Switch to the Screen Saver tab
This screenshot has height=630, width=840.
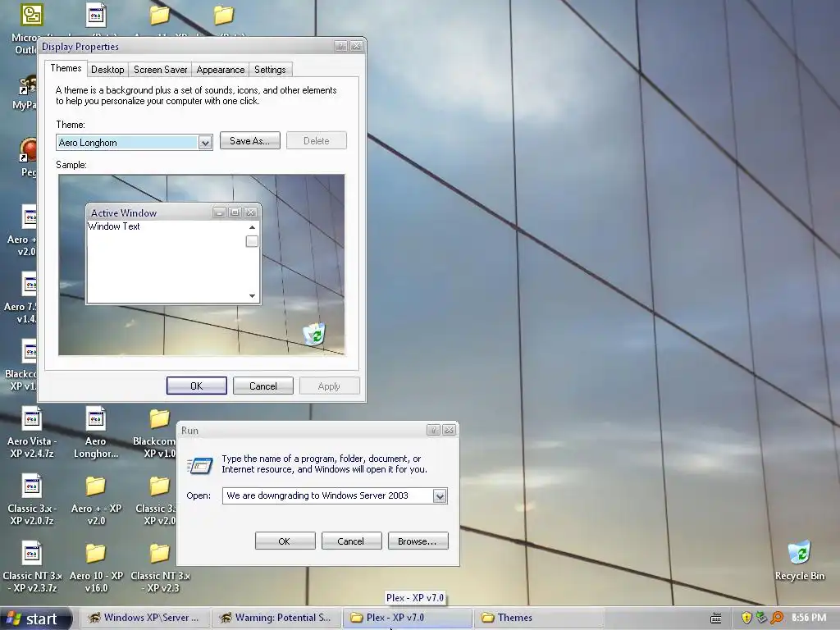click(160, 70)
